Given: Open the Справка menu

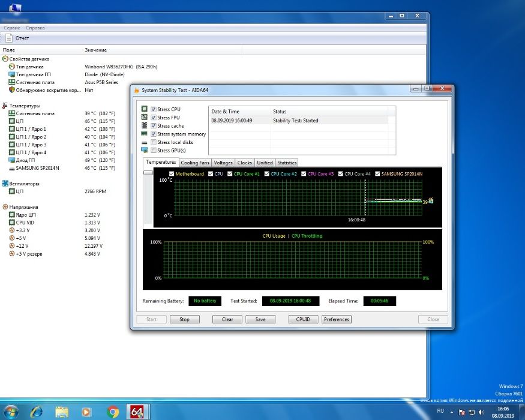Looking at the screenshot, I should [35, 28].
